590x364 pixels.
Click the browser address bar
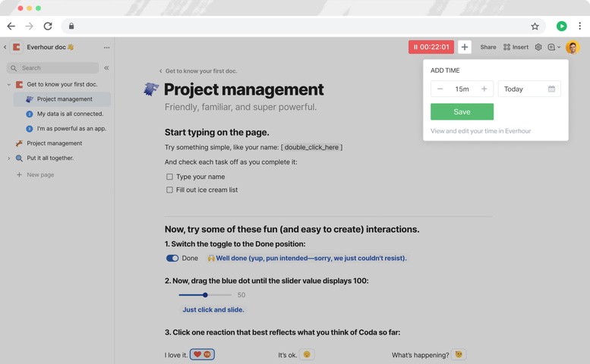click(303, 26)
